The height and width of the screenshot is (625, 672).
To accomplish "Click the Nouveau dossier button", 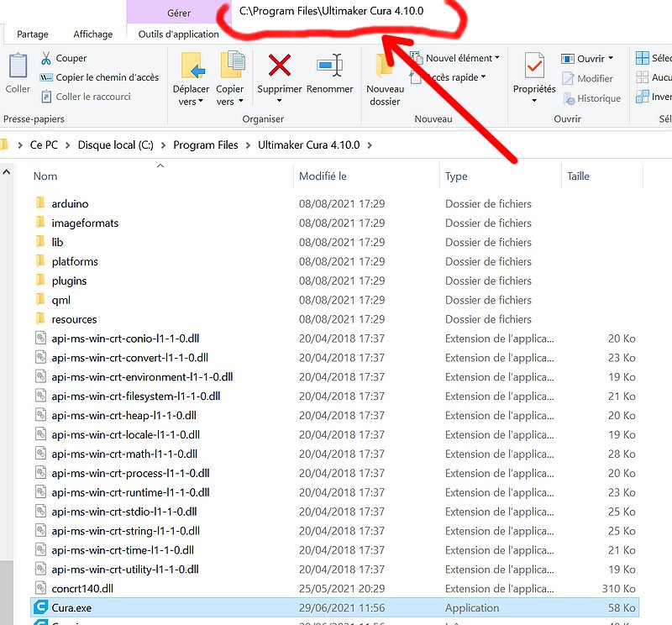I will 385,79.
